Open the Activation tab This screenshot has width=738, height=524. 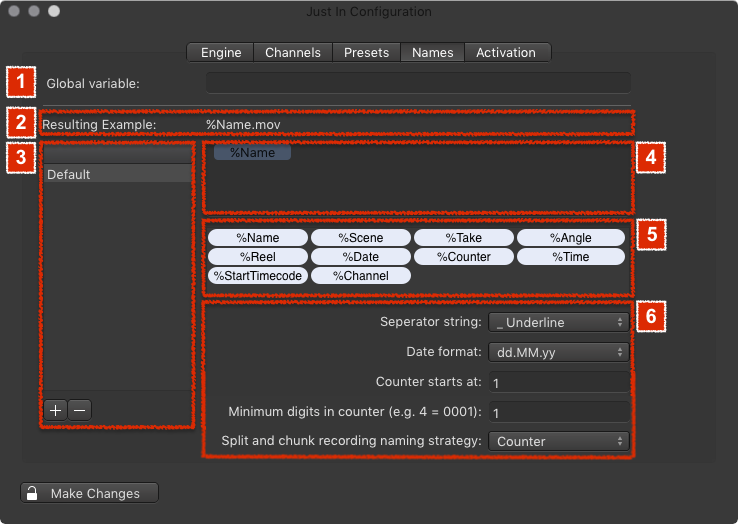(507, 52)
